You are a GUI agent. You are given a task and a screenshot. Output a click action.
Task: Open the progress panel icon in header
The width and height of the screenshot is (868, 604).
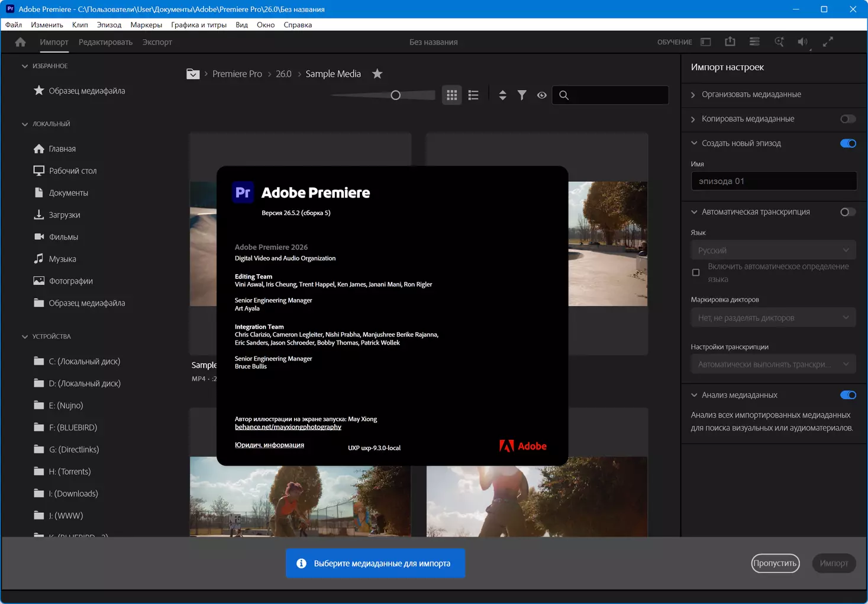click(754, 41)
